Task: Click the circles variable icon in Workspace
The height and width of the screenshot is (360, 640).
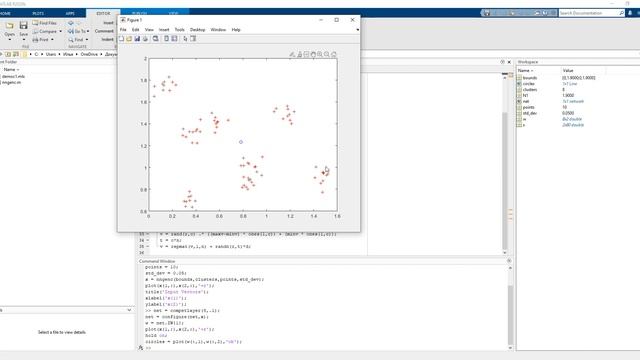Action: [519, 84]
